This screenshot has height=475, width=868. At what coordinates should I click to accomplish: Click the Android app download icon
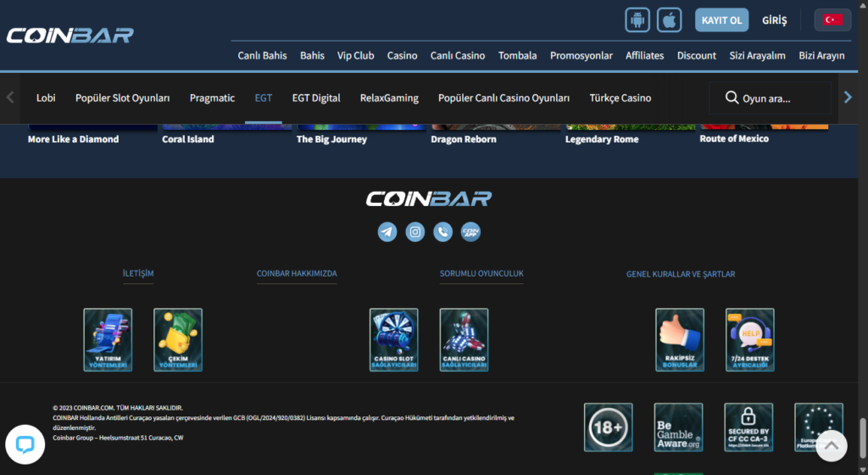click(x=637, y=20)
